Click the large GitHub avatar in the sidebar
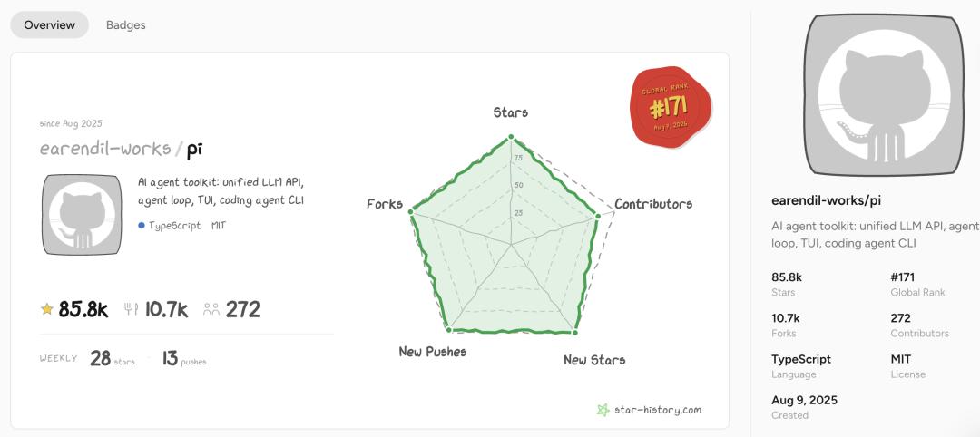 (884, 95)
